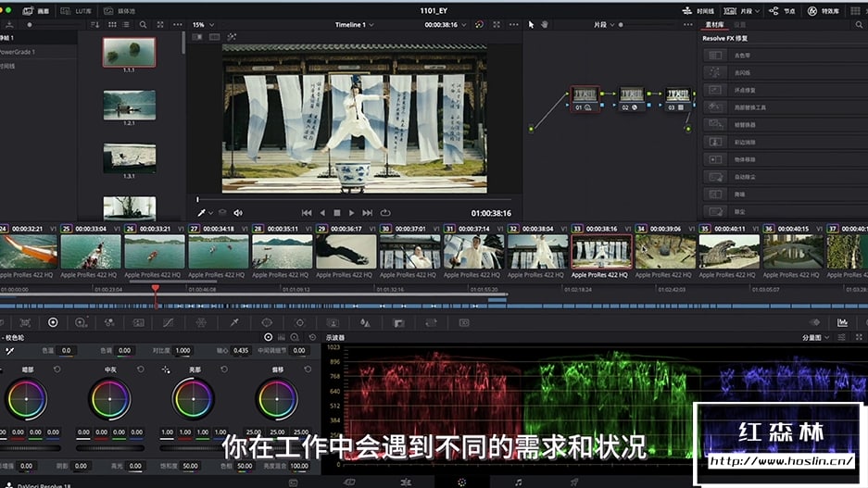This screenshot has height=488, width=868.
Task: Click the 暗部 (Lift) color wheel
Action: [x=26, y=399]
